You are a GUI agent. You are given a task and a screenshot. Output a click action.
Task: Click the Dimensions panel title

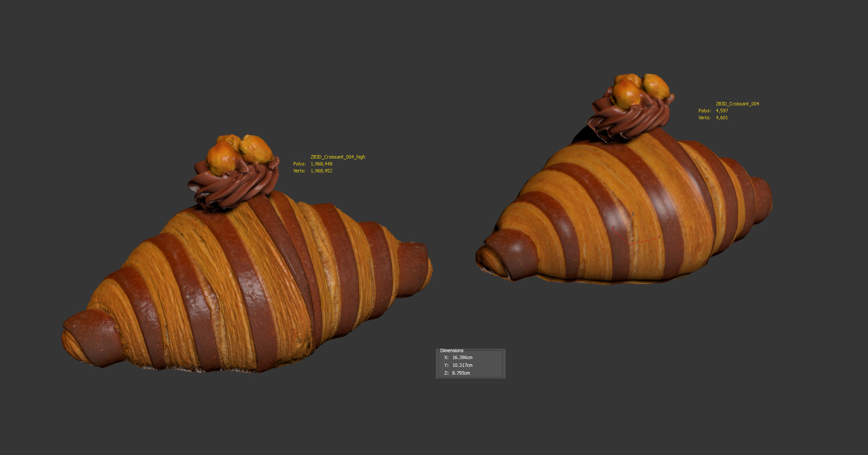tap(452, 350)
